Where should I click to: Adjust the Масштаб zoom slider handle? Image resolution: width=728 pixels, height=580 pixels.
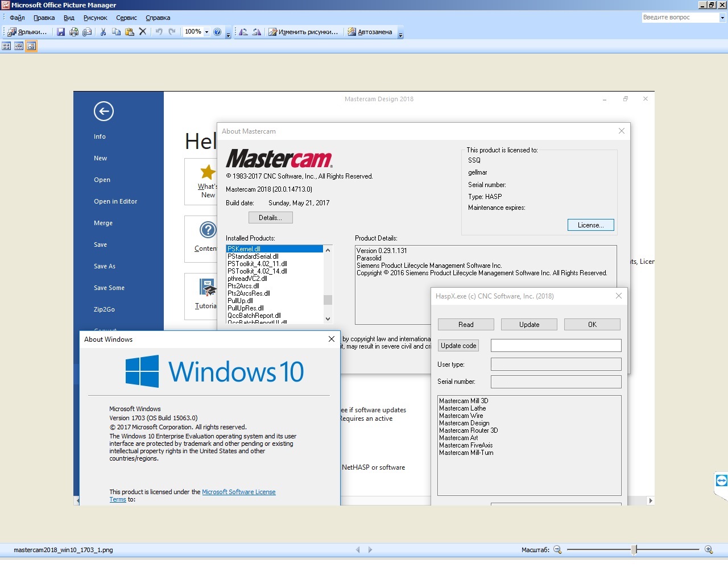634,549
